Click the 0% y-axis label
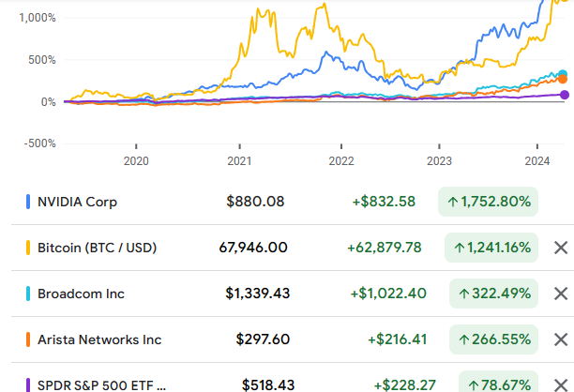574x392 pixels. 49,102
